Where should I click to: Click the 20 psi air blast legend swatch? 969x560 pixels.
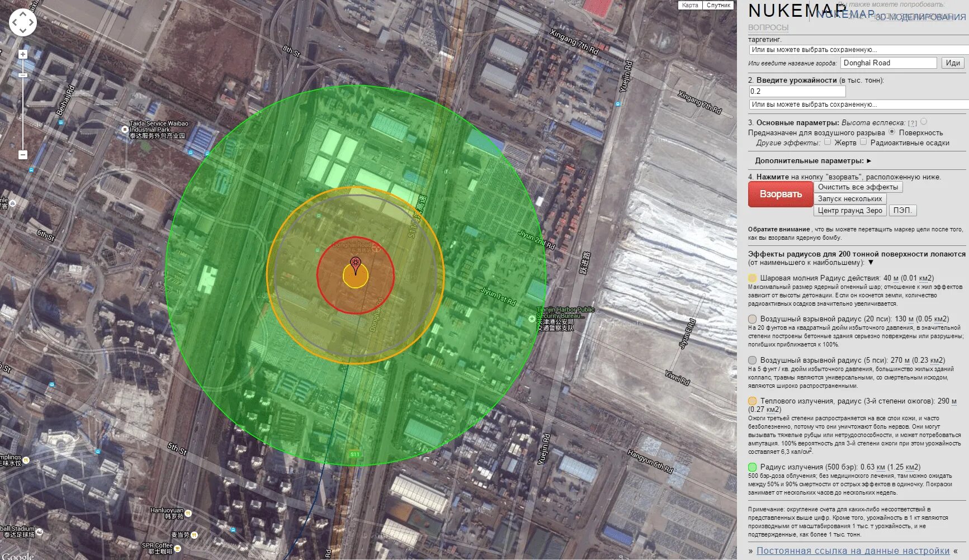[753, 319]
